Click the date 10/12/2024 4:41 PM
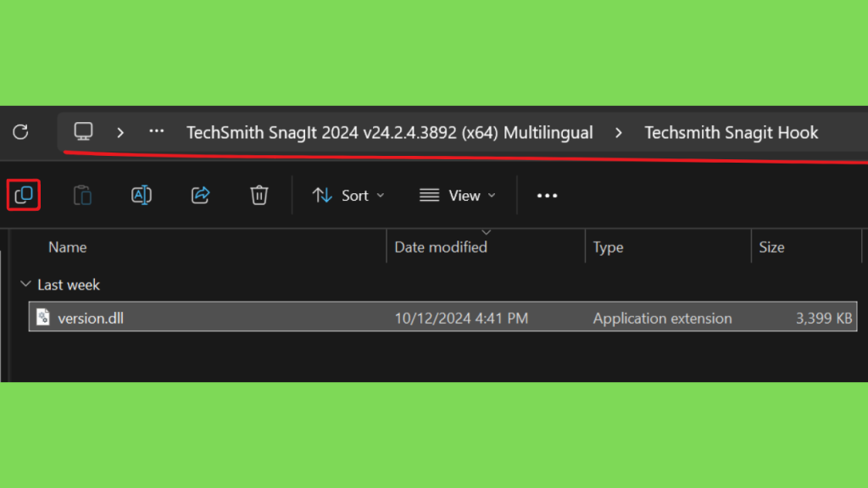Viewport: 868px width, 488px height. (x=461, y=319)
